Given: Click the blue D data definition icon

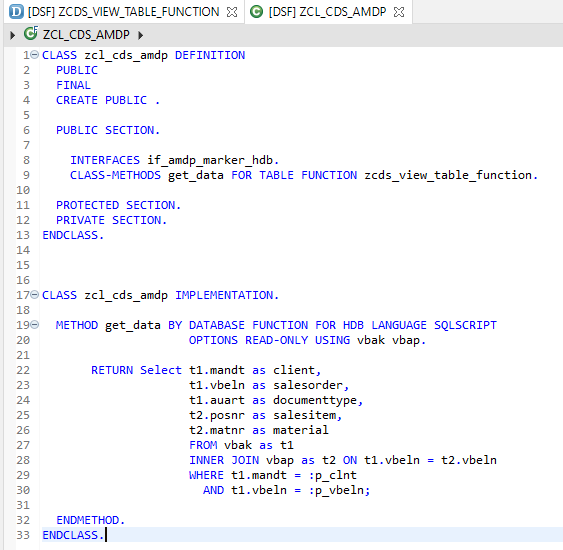Looking at the screenshot, I should coord(16,12).
